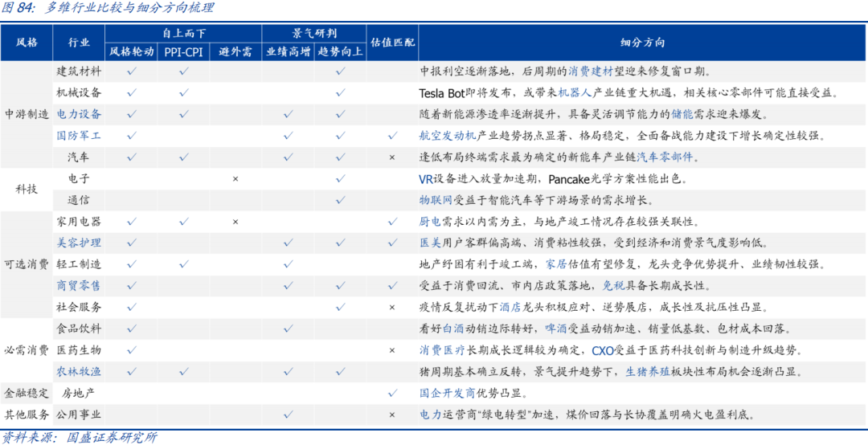Click the 趋势向上 sub-header
This screenshot has height=445, width=868.
pyautogui.click(x=340, y=52)
